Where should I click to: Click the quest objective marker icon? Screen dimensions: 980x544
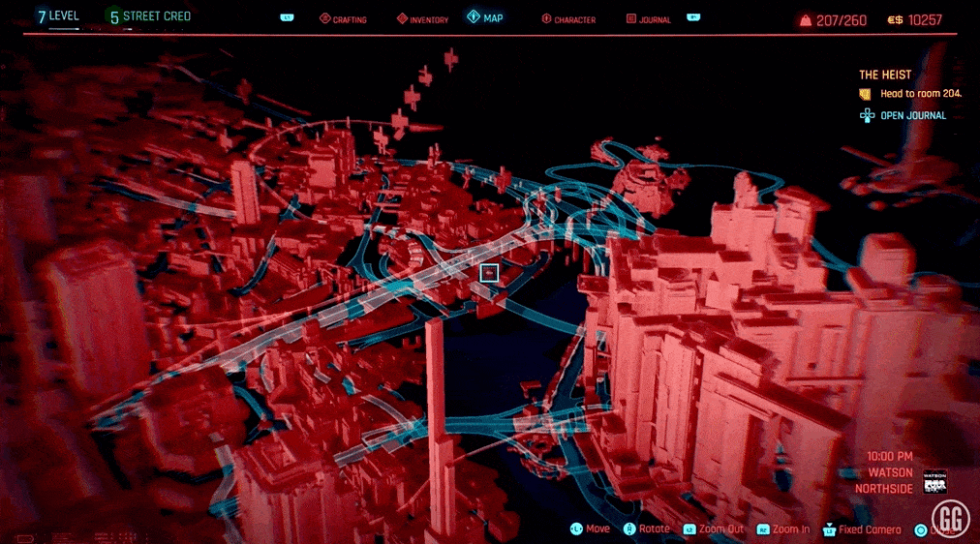pyautogui.click(x=866, y=94)
